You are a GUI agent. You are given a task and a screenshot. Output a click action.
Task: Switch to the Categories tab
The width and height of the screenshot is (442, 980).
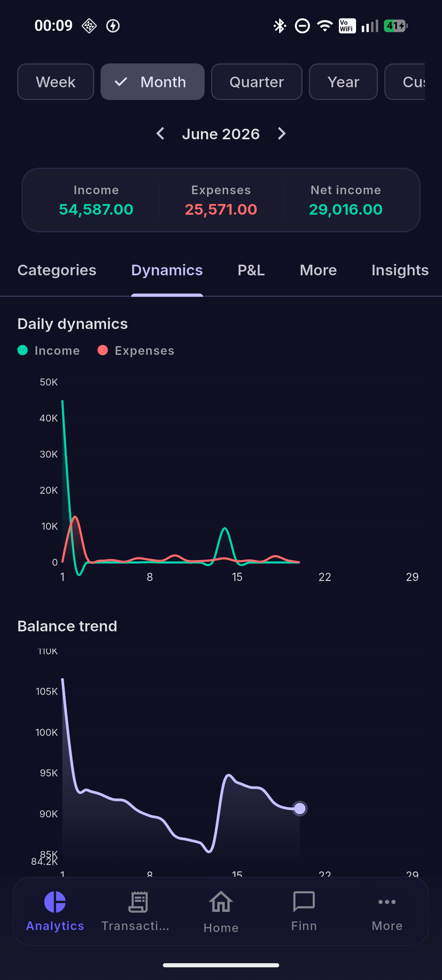tap(57, 270)
